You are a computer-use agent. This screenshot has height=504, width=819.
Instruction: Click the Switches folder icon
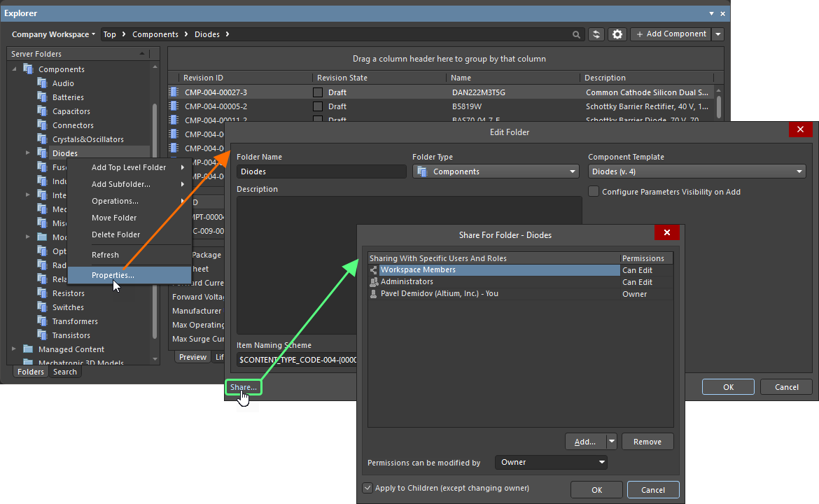pos(42,307)
